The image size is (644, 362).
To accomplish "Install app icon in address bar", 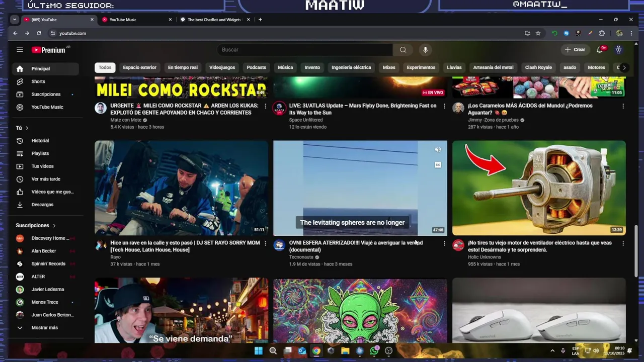I will click(x=527, y=33).
